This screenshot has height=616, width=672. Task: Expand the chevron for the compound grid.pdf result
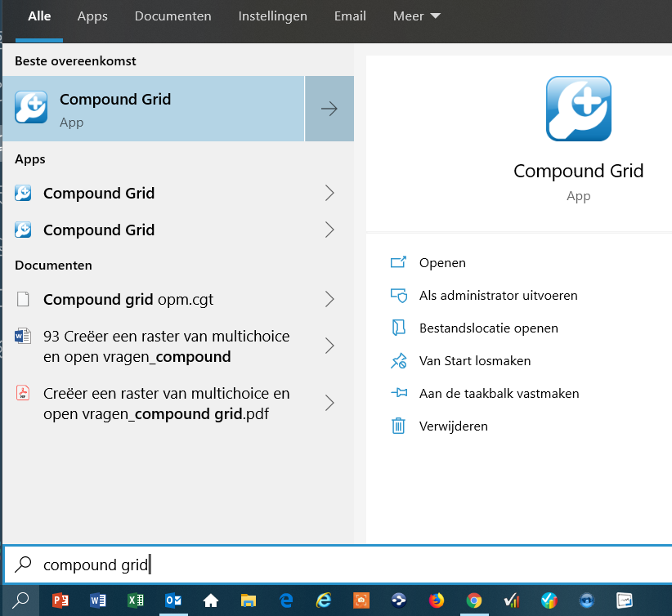(x=329, y=403)
